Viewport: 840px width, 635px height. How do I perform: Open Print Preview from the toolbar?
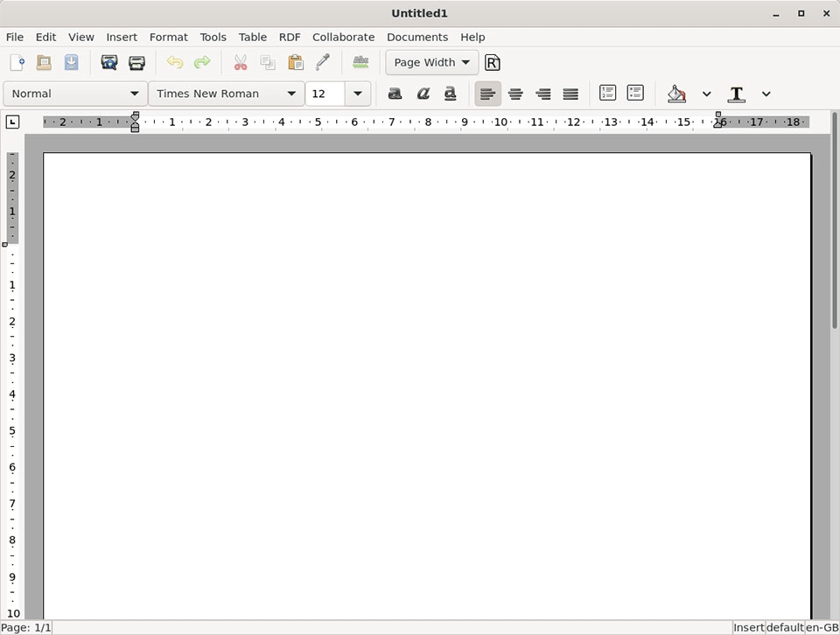tap(109, 62)
